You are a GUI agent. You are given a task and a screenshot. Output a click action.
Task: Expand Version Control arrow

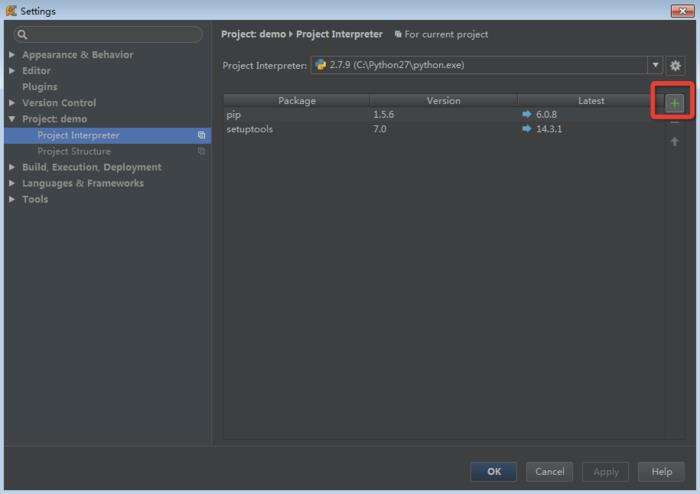(12, 103)
